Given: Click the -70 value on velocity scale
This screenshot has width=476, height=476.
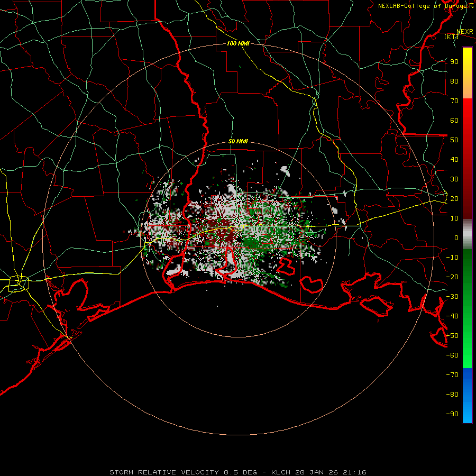Looking at the screenshot, I should tap(452, 375).
